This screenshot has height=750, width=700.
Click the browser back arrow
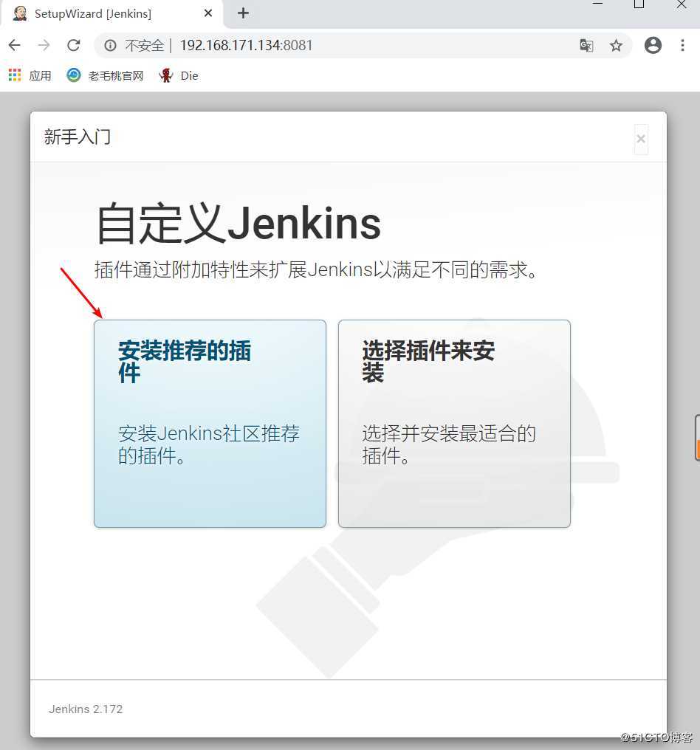(15, 46)
